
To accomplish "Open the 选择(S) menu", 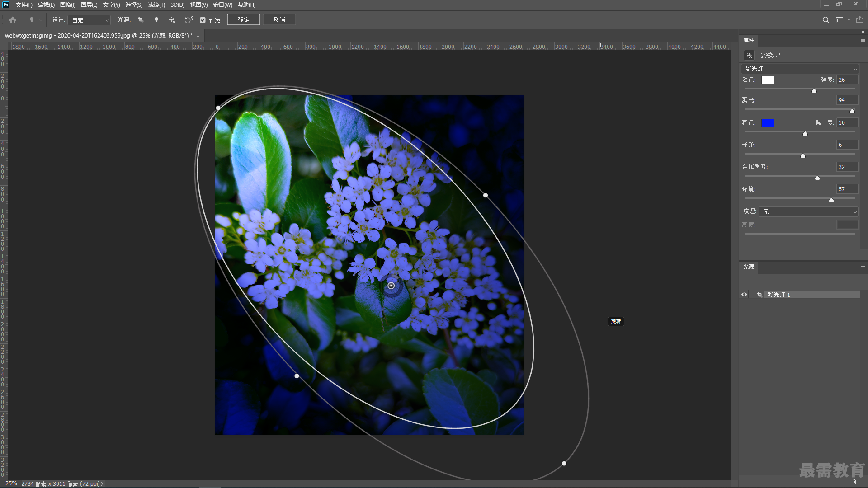I will 134,5.
